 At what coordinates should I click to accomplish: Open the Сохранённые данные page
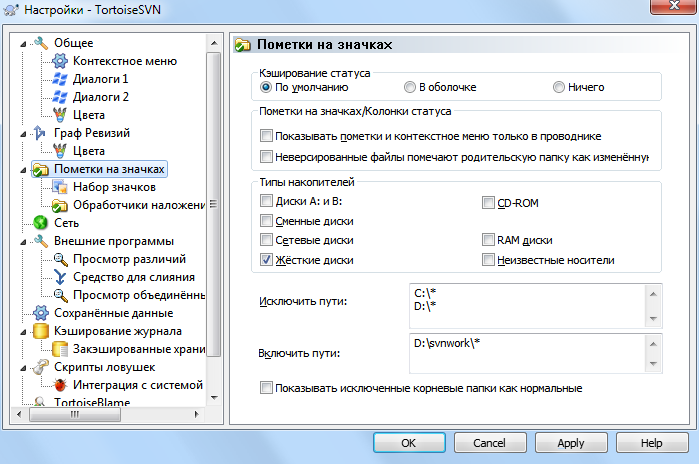(x=114, y=313)
